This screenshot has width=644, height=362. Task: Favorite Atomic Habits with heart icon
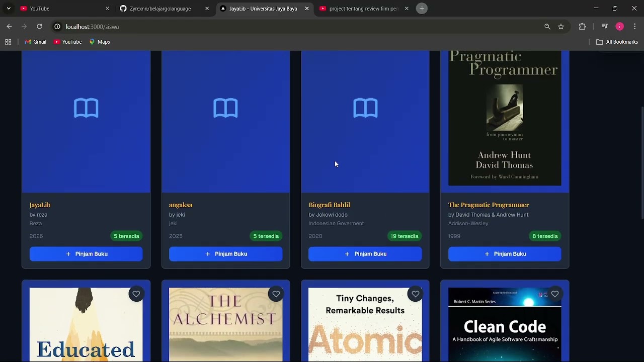coord(416,294)
